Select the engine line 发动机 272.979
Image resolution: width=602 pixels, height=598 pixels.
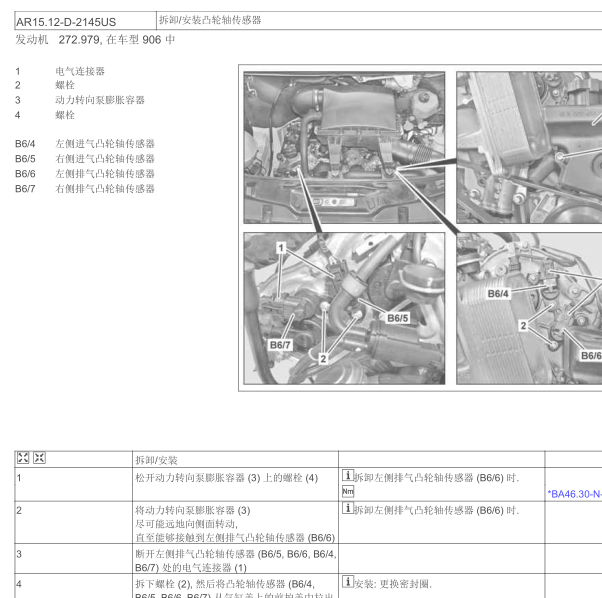coord(58,40)
